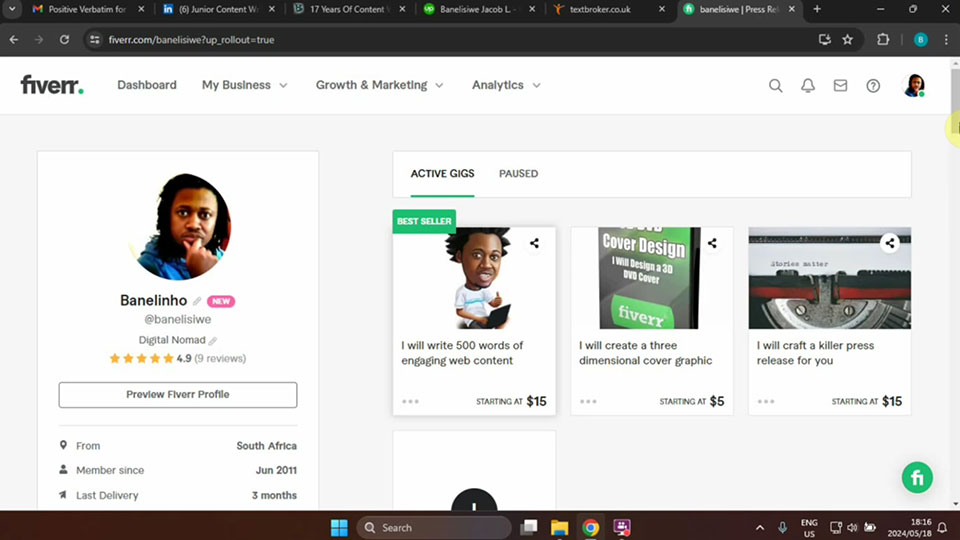Open the typewriter press release thumbnail
960x540 pixels.
[829, 278]
